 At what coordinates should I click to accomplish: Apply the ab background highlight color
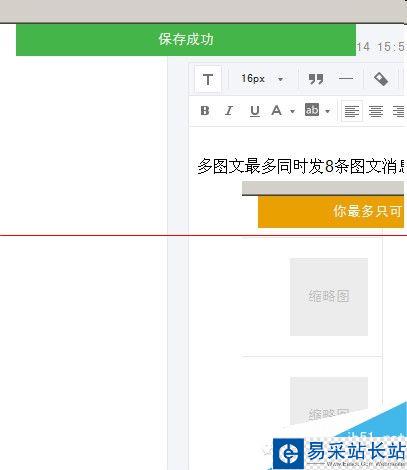tap(312, 110)
